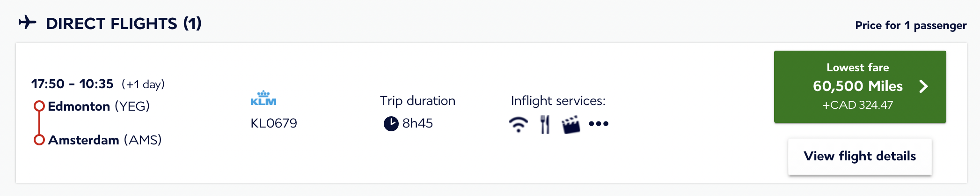Show more inflight services via the ellipsis

click(x=599, y=124)
